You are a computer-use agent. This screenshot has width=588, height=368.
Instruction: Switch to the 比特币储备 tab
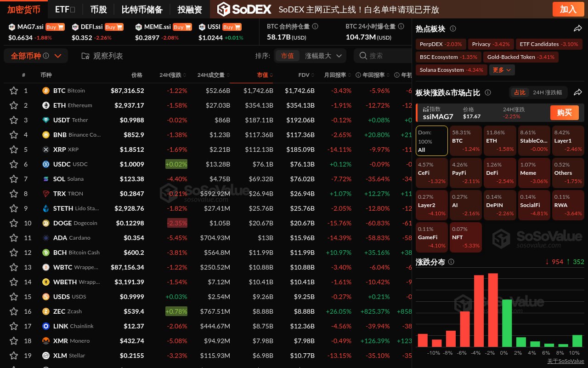pyautogui.click(x=142, y=9)
